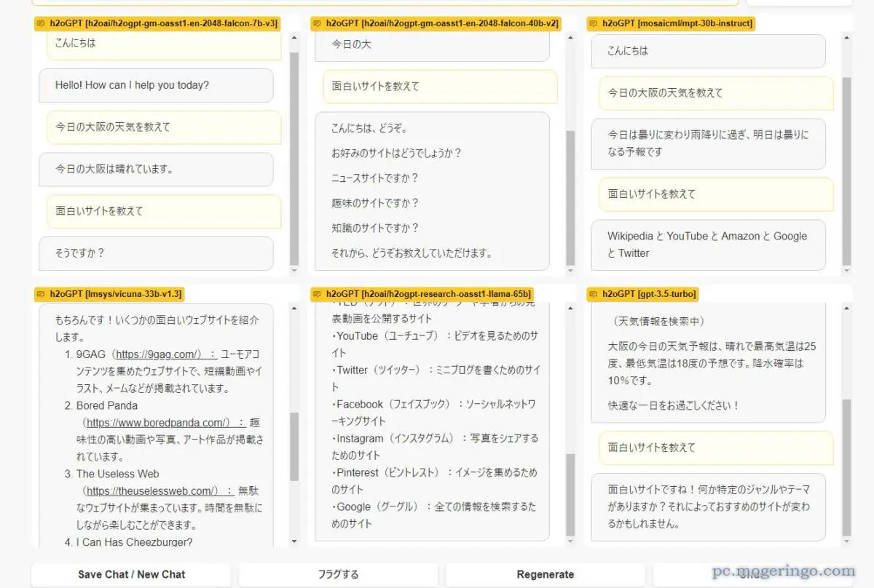Screen dimensions: 874x588
Task: Click chat bubble icon of oasst1-llama-65b panel label
Action: tap(317, 294)
